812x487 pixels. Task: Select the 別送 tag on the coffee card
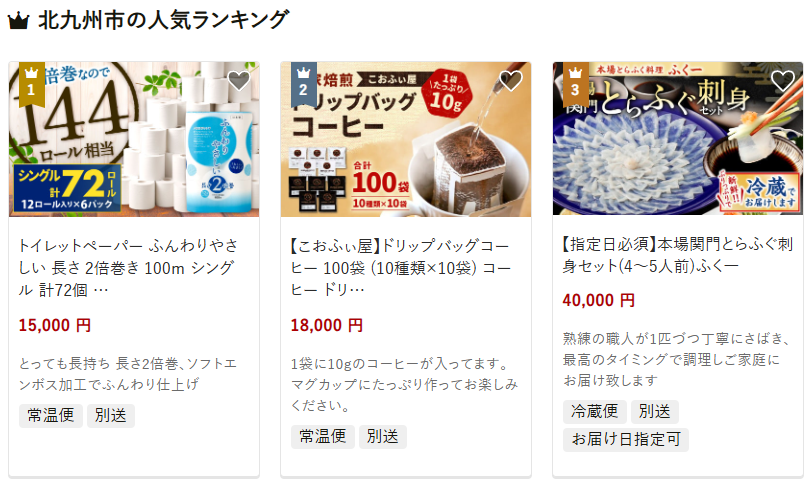pyautogui.click(x=383, y=437)
